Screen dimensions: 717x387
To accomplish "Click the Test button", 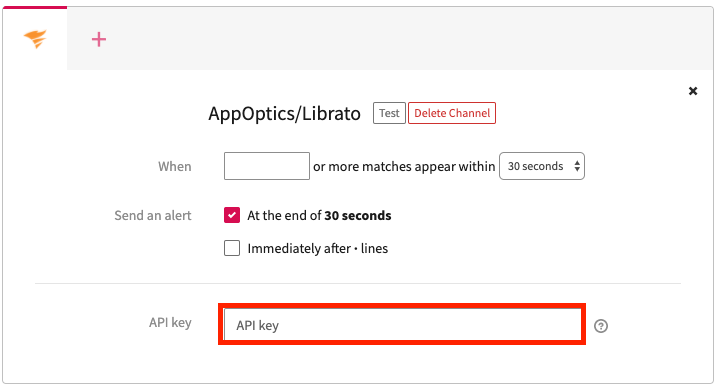I will (389, 113).
